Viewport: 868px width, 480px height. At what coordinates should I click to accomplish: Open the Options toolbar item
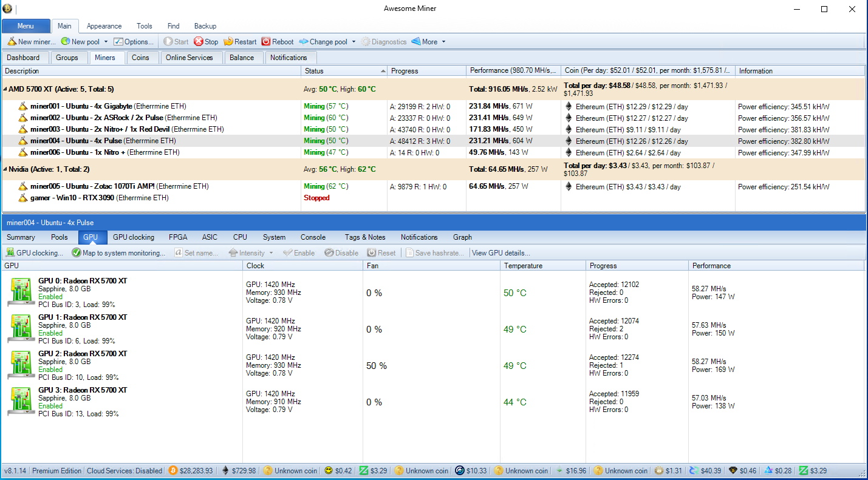pos(134,42)
